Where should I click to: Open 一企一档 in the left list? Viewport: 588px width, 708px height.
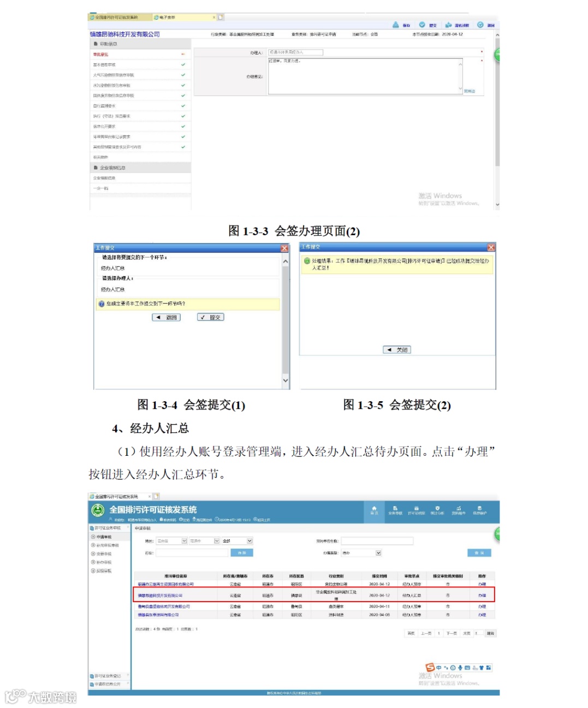140,188
